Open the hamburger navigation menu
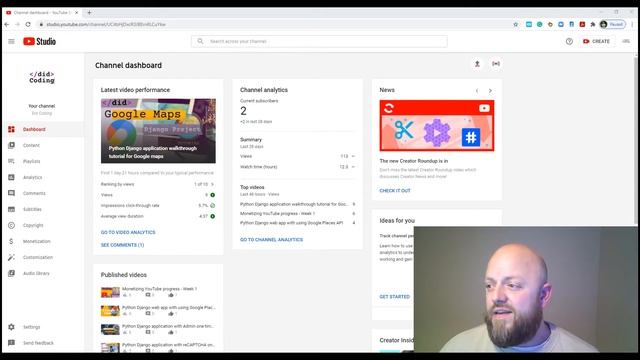 point(11,41)
